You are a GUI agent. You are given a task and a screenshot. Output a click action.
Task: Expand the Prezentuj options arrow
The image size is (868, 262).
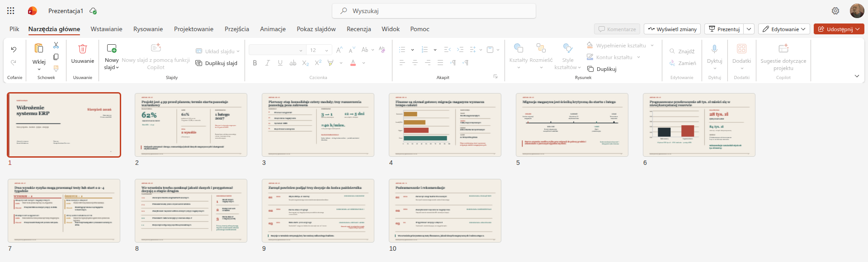coord(749,29)
